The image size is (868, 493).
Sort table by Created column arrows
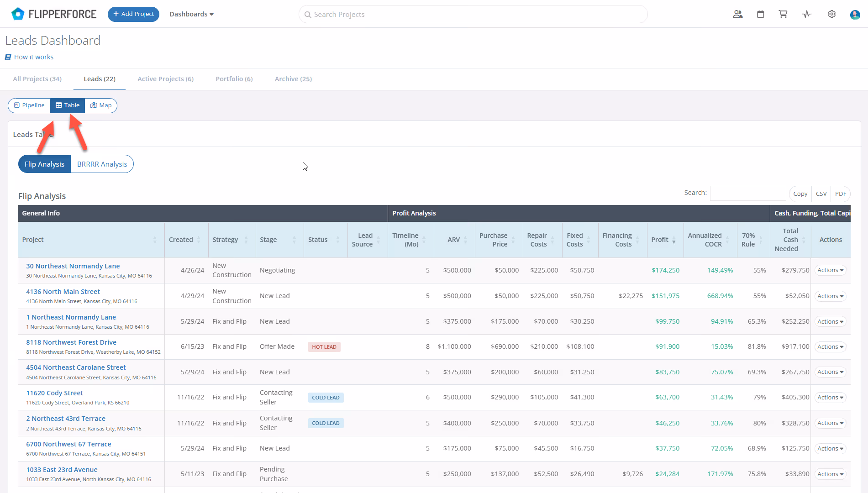pos(199,240)
